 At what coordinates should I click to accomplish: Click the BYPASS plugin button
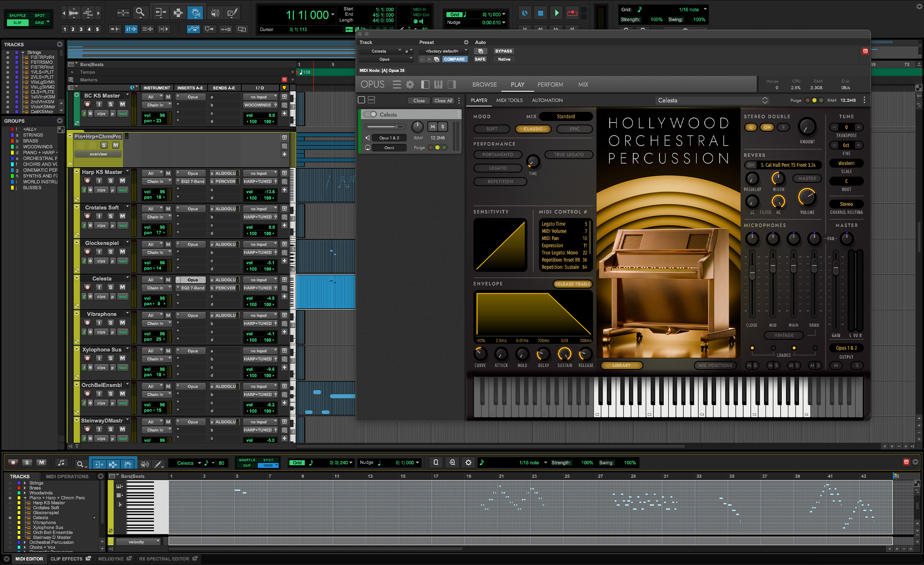tap(503, 51)
